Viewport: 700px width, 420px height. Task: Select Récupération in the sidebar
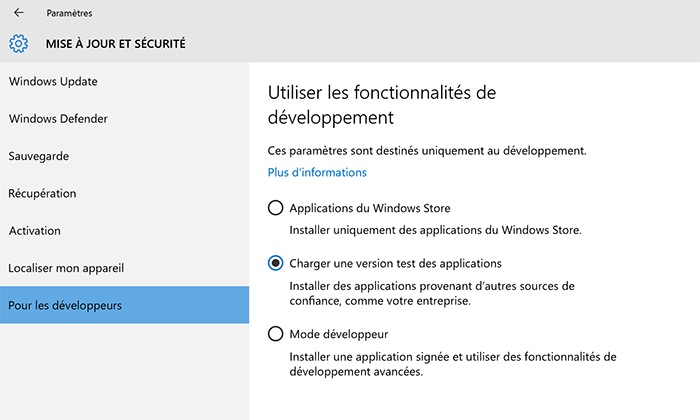click(x=42, y=193)
